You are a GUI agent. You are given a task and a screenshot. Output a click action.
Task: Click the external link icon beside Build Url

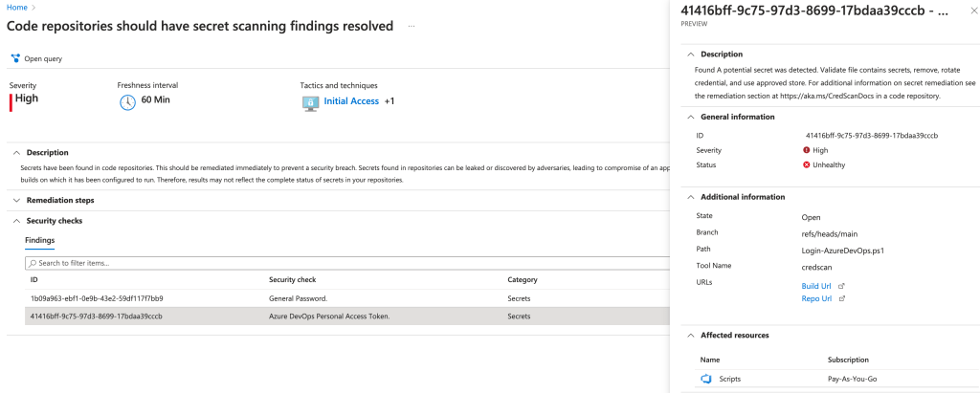click(x=840, y=286)
